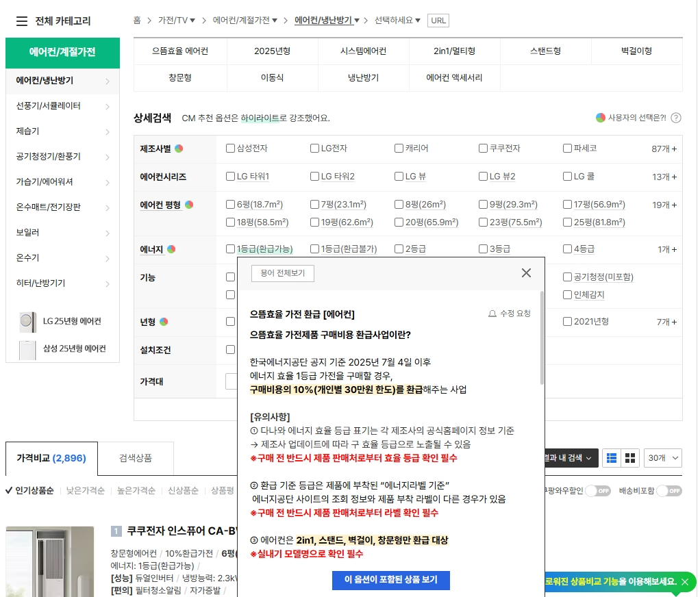
Task: Open the 30개 items-per-page dropdown
Action: [662, 459]
